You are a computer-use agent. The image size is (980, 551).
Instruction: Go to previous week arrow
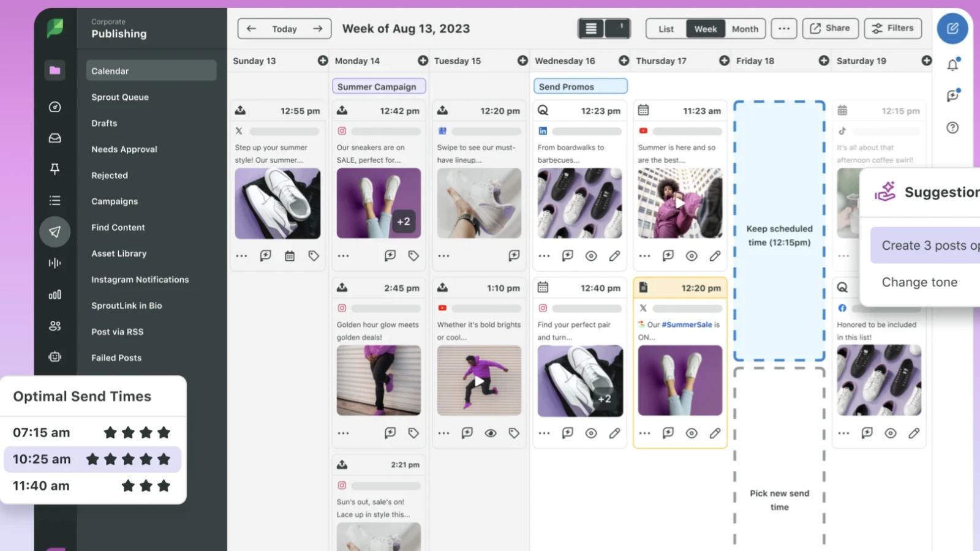pyautogui.click(x=251, y=28)
